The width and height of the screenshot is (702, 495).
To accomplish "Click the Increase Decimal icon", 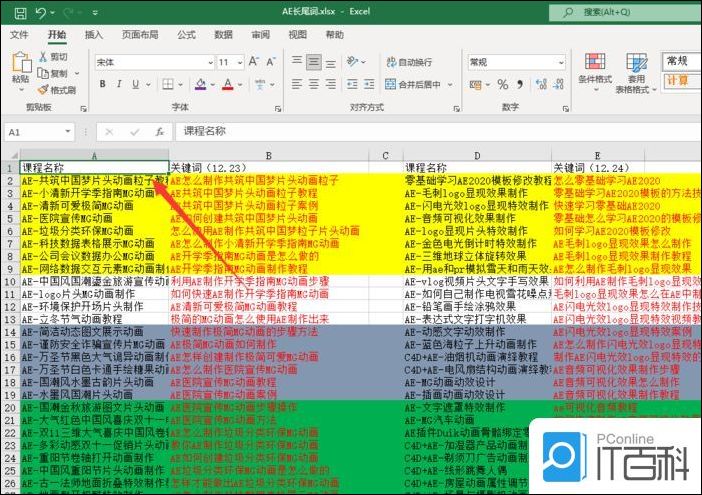I will click(x=541, y=84).
